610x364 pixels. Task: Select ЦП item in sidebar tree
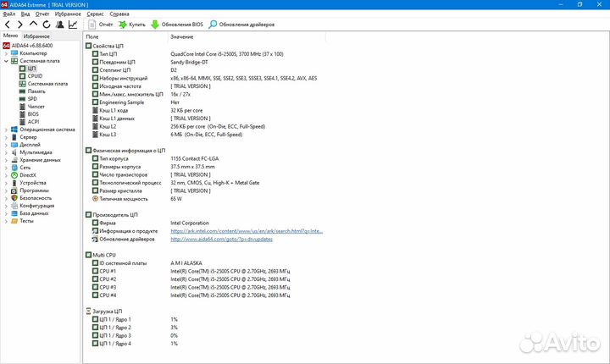[31, 69]
